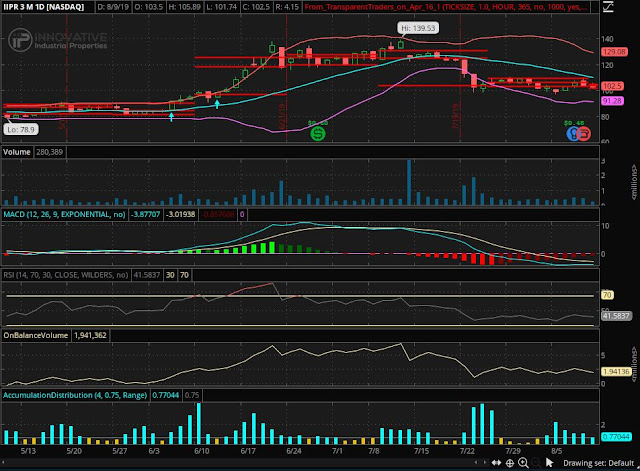Screen dimensions: 640x471
Task: Select the pointer cursor drawing tool
Action: tap(549, 462)
